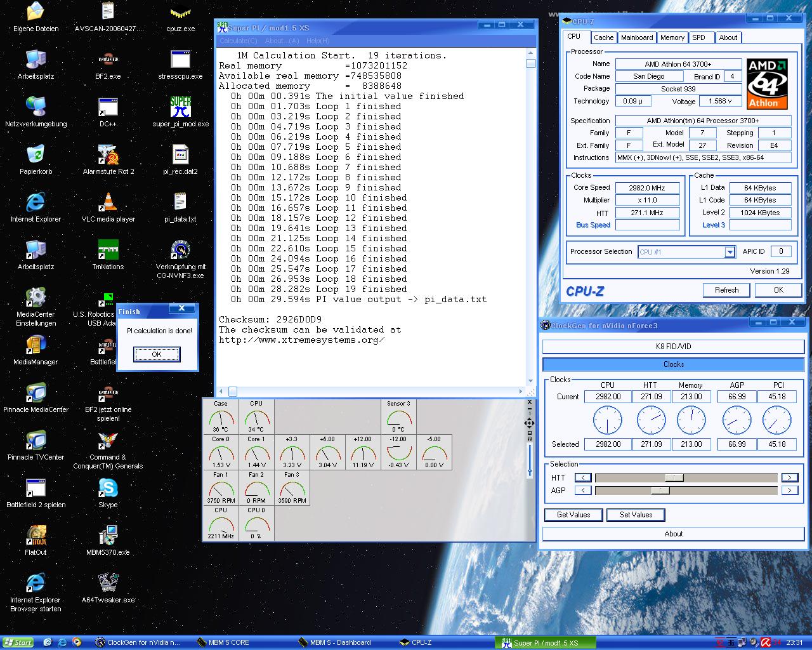
Task: Select the Skype desktop shortcut
Action: pos(108,494)
